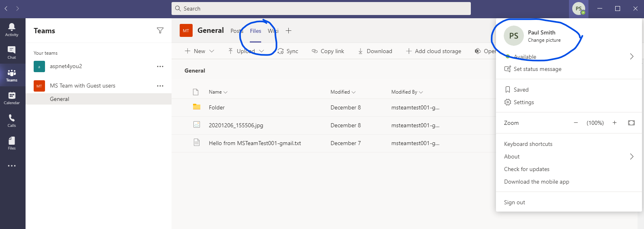644x229 pixels.
Task: Open Calls from the left rail
Action: tap(12, 120)
